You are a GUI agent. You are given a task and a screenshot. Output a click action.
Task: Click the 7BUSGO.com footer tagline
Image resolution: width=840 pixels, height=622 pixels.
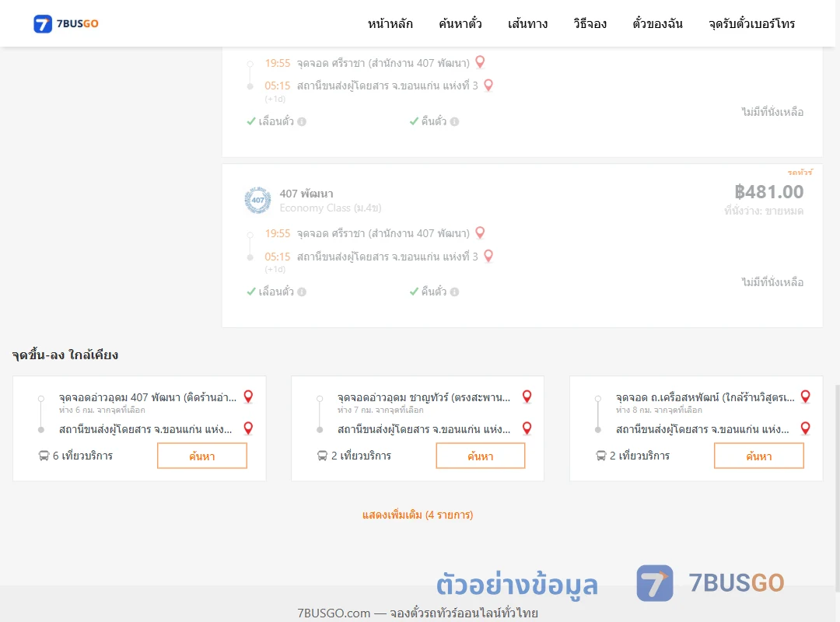[x=418, y=613]
